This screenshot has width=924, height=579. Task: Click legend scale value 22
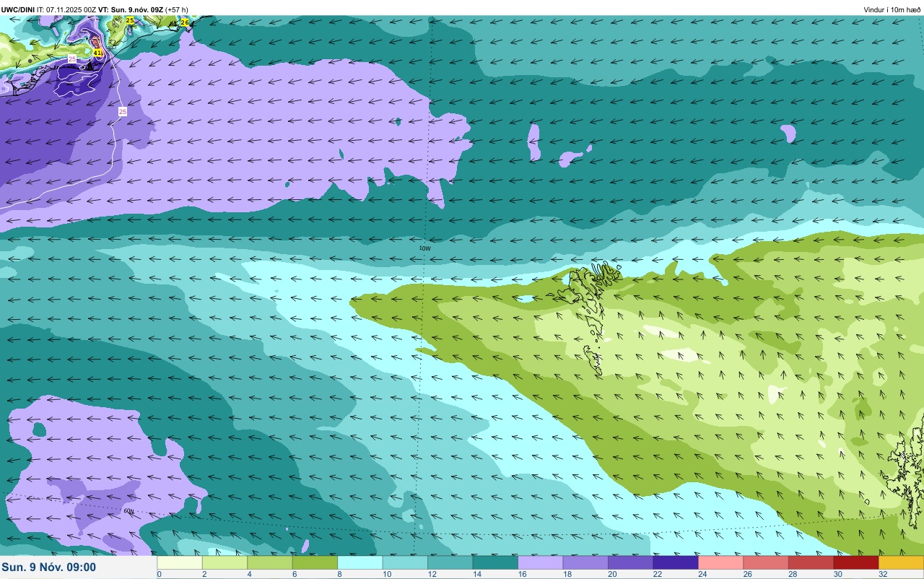(x=657, y=574)
